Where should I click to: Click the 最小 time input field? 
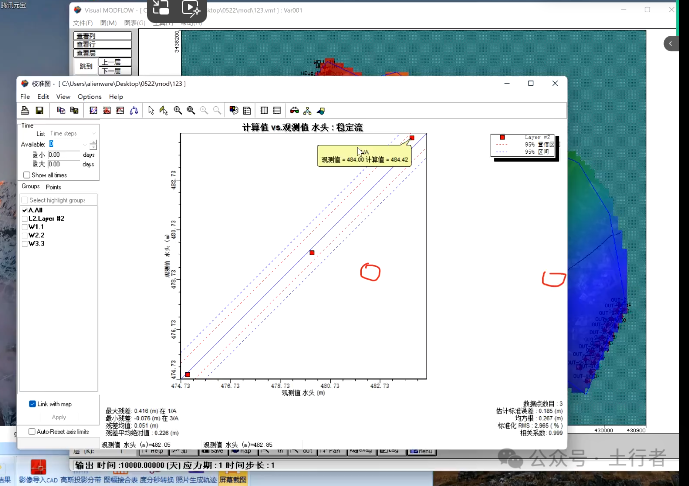64,155
